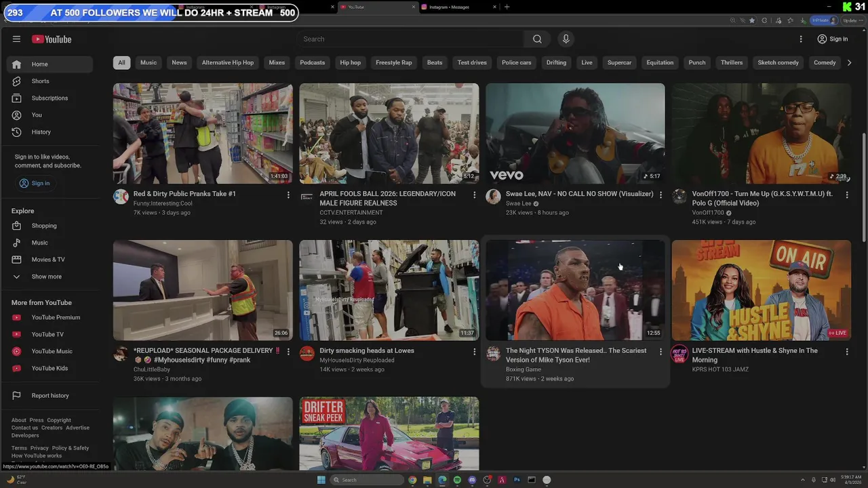Select the Sketch comedy chip
Screen dimensions: 868x488
pyautogui.click(x=778, y=62)
